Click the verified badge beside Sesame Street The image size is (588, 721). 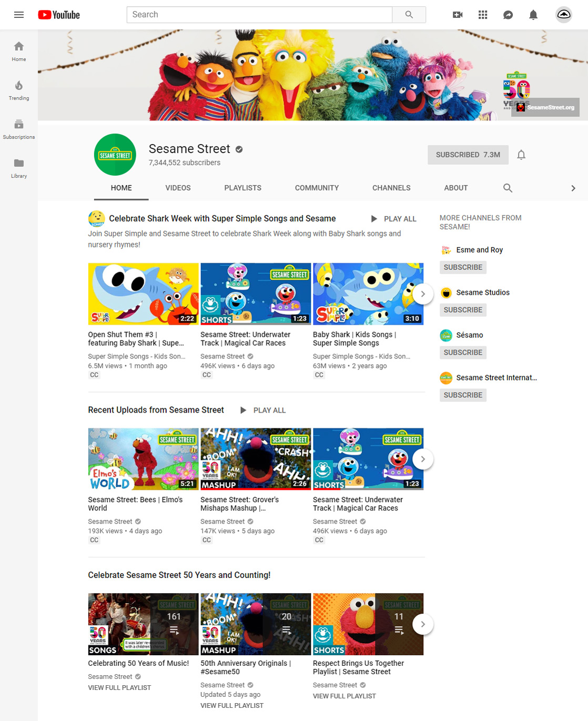tap(239, 149)
